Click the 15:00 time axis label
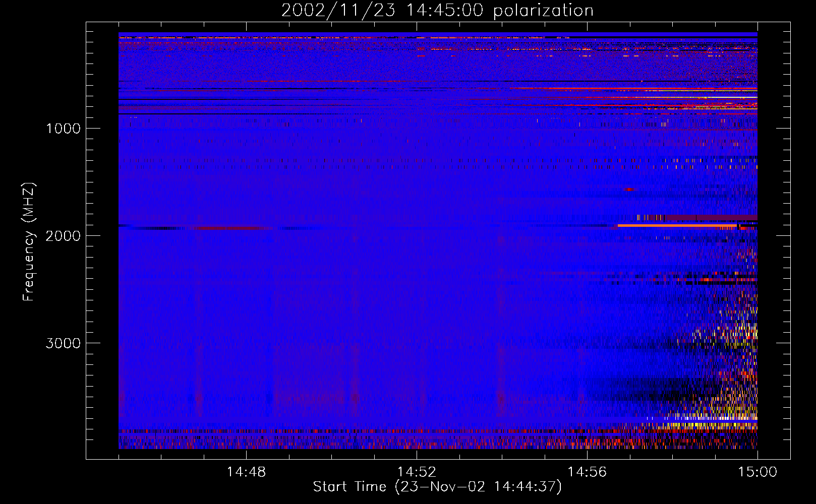 coord(757,472)
